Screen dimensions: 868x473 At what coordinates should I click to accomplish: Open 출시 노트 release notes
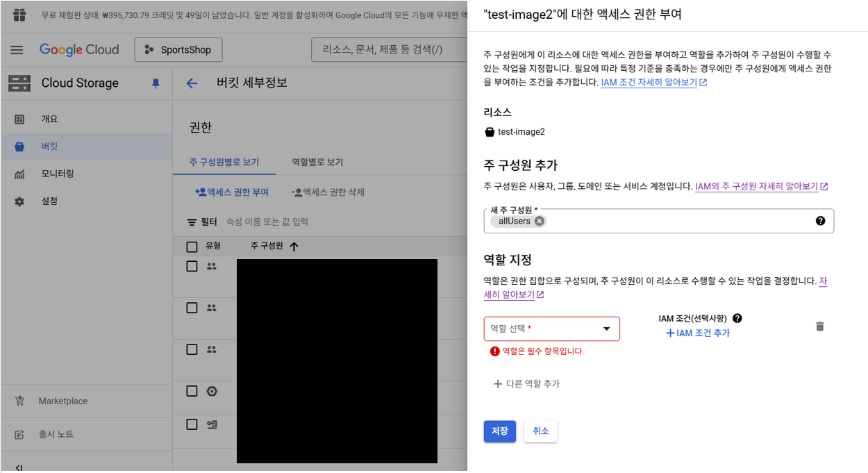coord(86,434)
